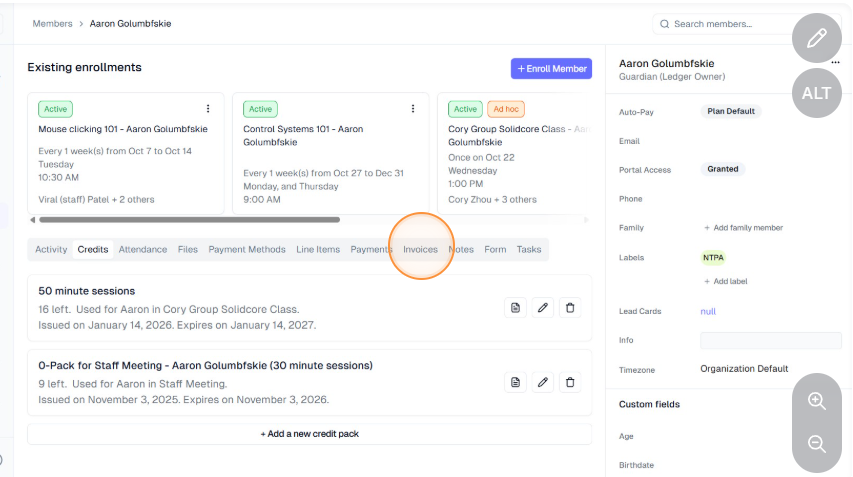Viewport: 853px width, 477px height.
Task: Open Cory Group Solidcore Class enrollment card
Action: click(515, 154)
